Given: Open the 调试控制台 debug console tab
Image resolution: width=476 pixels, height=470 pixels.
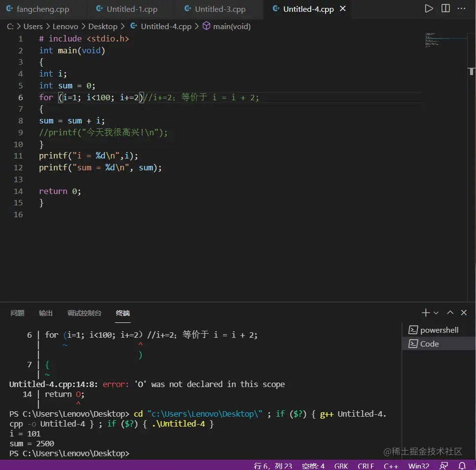Looking at the screenshot, I should pyautogui.click(x=84, y=313).
